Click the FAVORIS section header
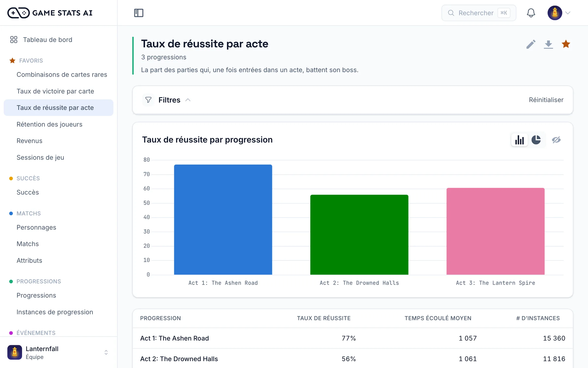The height and width of the screenshot is (368, 588). (31, 61)
